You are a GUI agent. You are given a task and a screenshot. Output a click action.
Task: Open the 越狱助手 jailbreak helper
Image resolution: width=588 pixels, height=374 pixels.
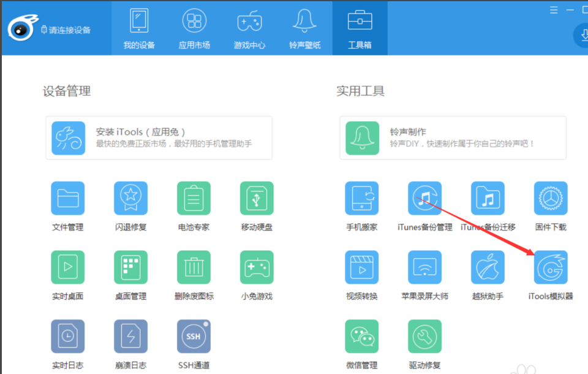[488, 267]
